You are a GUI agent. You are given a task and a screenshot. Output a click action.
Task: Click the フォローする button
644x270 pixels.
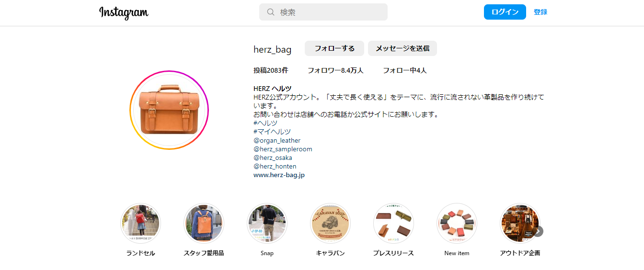pyautogui.click(x=334, y=48)
